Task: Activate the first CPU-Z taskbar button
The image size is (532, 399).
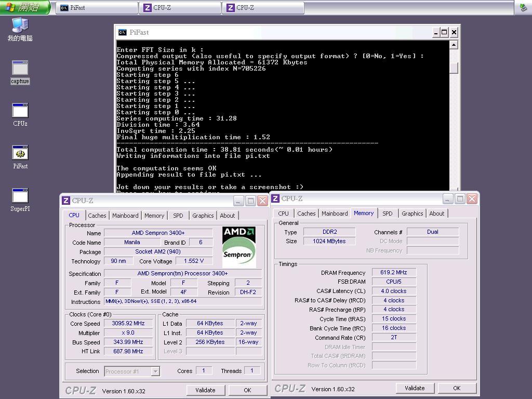Action: point(180,7)
